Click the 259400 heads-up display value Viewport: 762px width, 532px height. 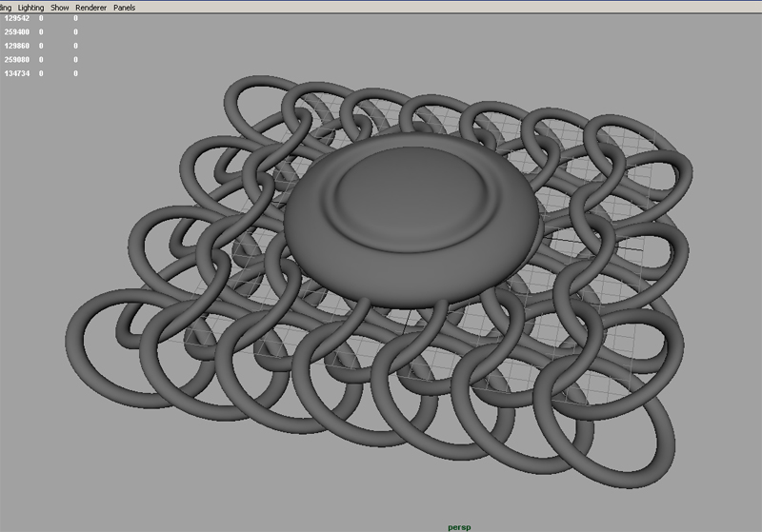tap(18, 31)
